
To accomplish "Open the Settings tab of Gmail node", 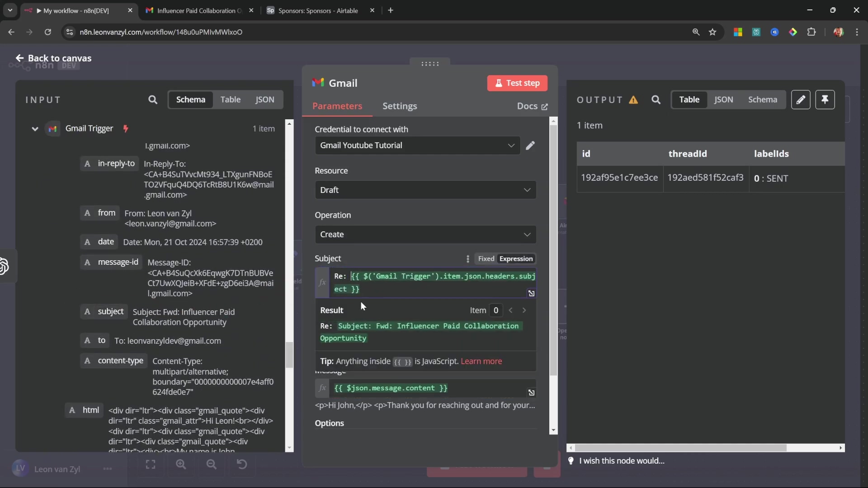I will click(400, 106).
